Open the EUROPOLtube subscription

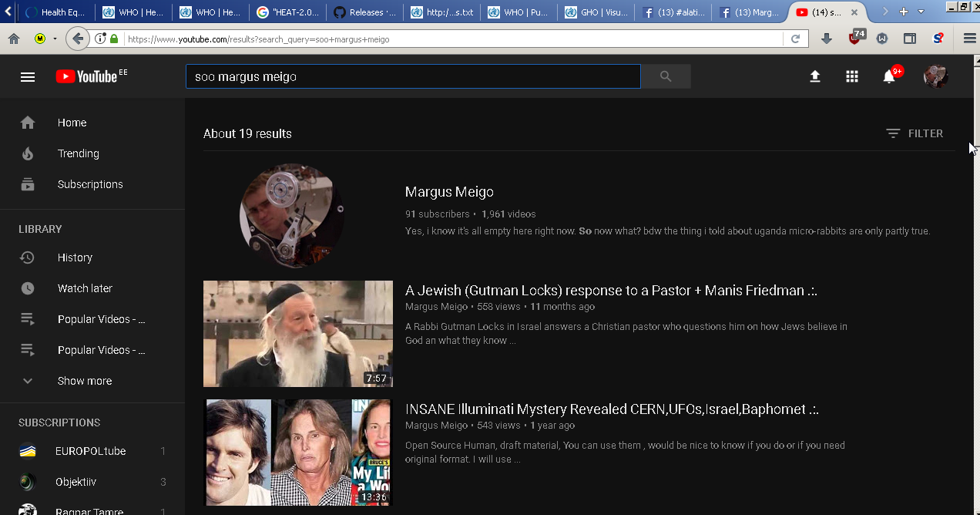(90, 451)
